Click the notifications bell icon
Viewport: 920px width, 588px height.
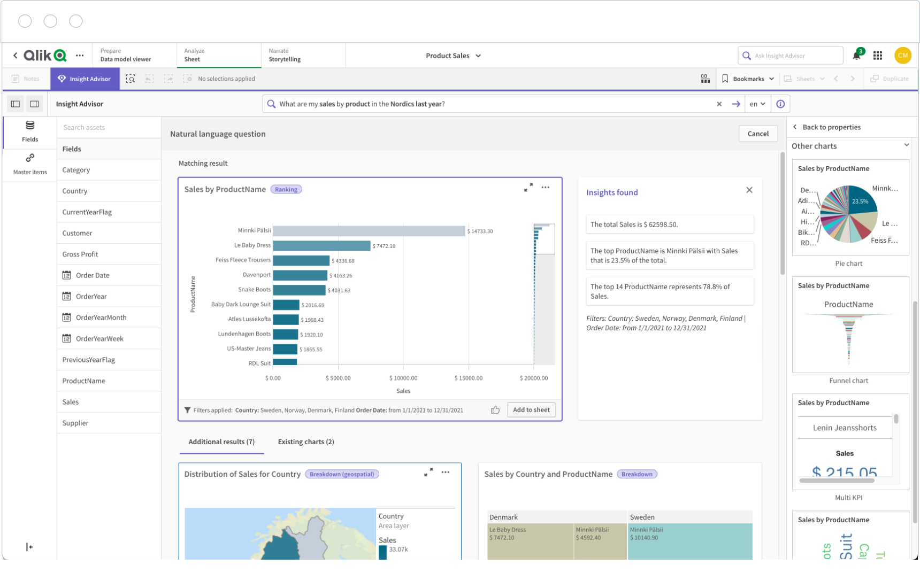tap(856, 56)
